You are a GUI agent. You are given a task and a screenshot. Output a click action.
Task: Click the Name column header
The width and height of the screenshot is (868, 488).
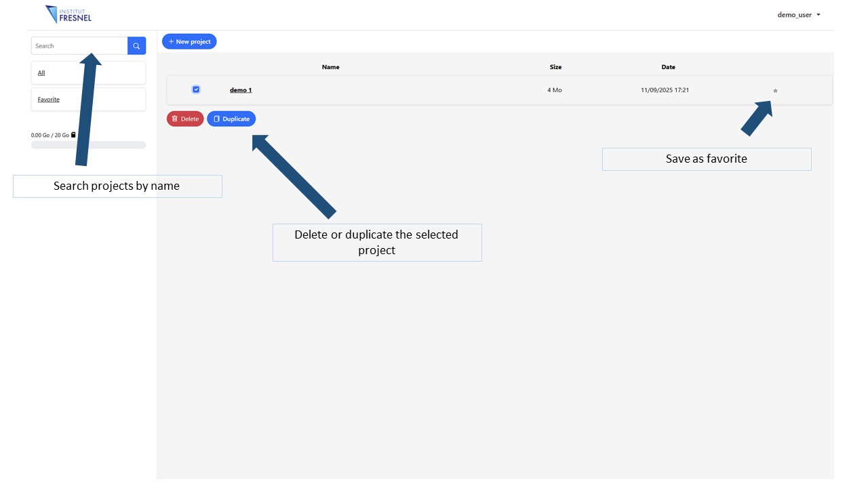(330, 67)
